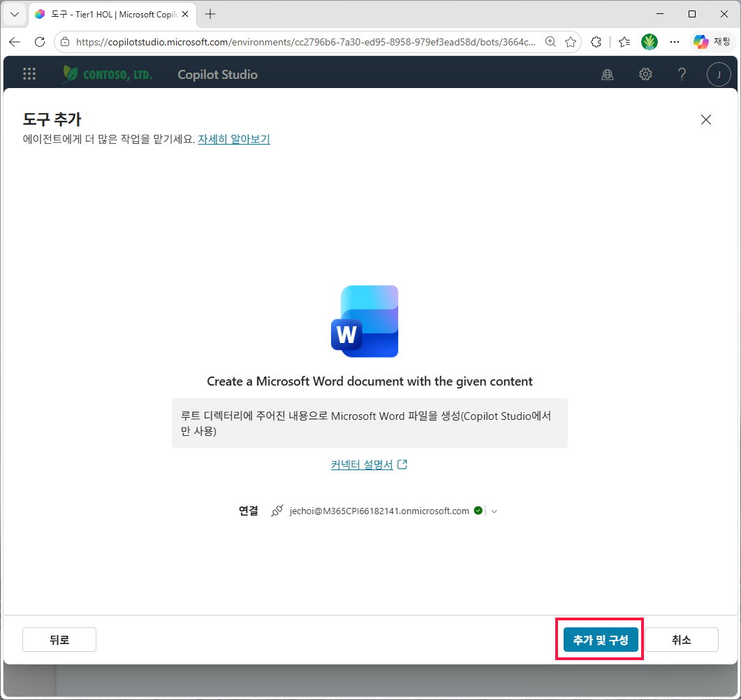This screenshot has width=741, height=700.
Task: Open the app launcher waffle icon
Action: pyautogui.click(x=29, y=74)
